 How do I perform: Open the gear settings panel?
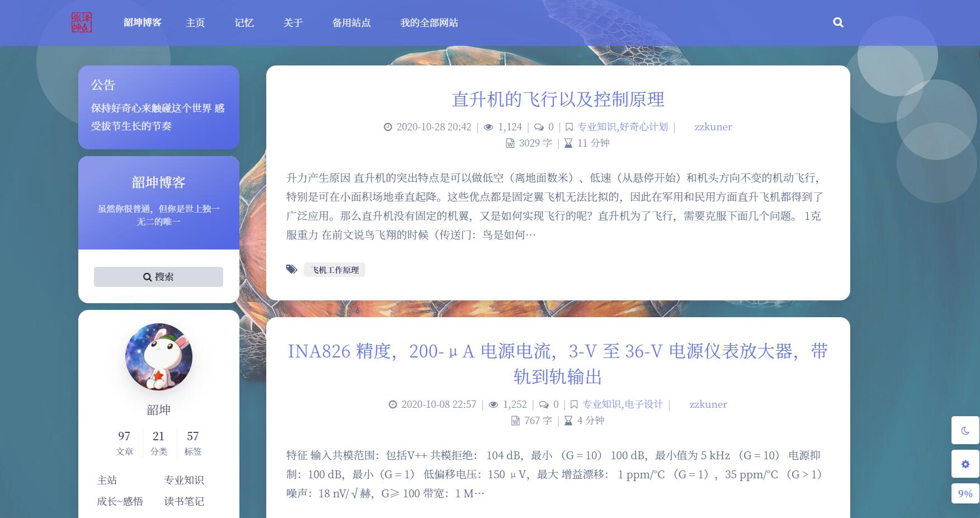click(x=965, y=464)
